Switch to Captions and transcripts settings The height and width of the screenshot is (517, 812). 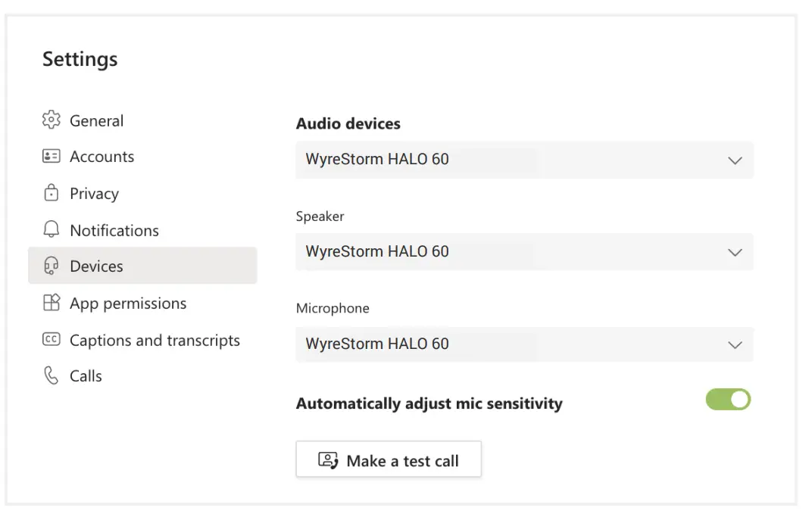point(155,341)
